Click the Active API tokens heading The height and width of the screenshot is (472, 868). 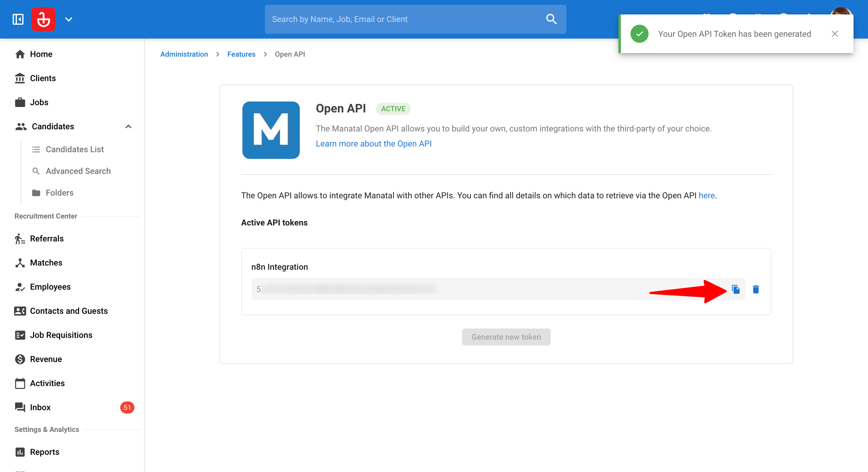pyautogui.click(x=274, y=223)
